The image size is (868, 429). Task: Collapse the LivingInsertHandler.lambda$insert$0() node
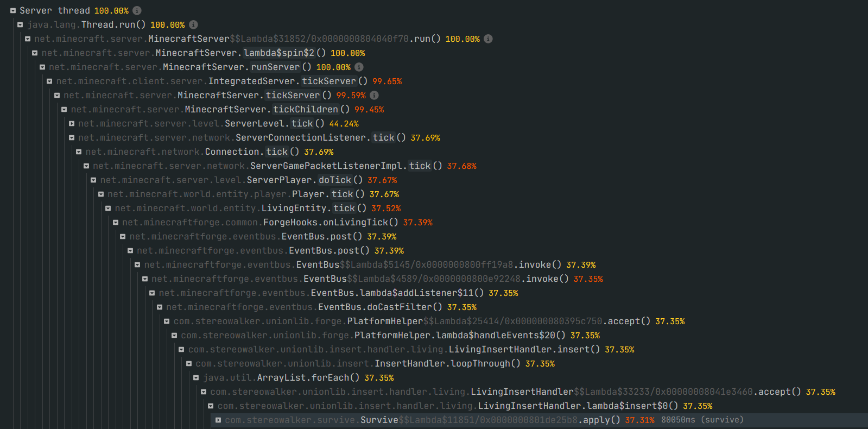tap(211, 406)
